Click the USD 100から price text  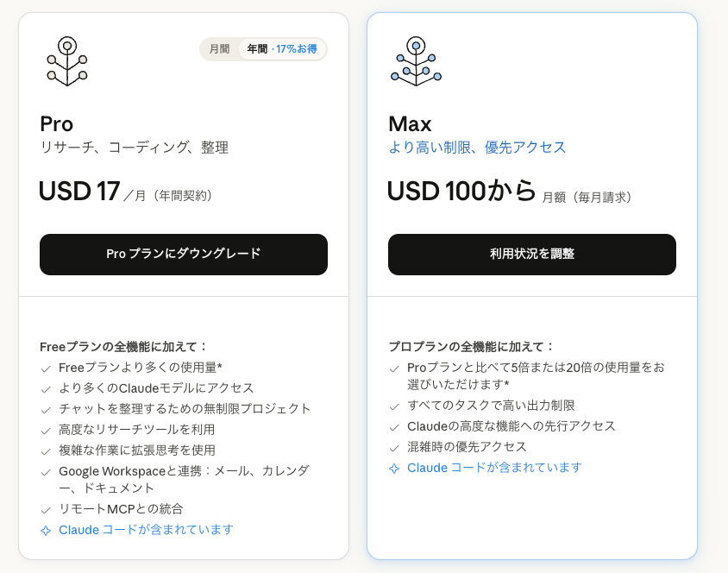click(x=461, y=191)
